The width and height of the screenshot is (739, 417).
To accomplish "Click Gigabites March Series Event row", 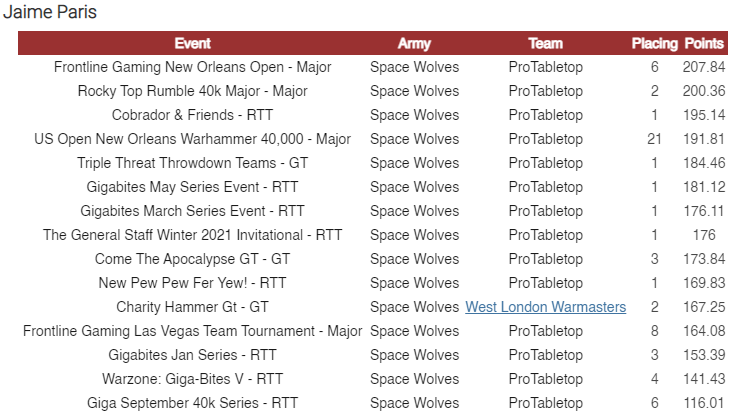I will pyautogui.click(x=192, y=211).
